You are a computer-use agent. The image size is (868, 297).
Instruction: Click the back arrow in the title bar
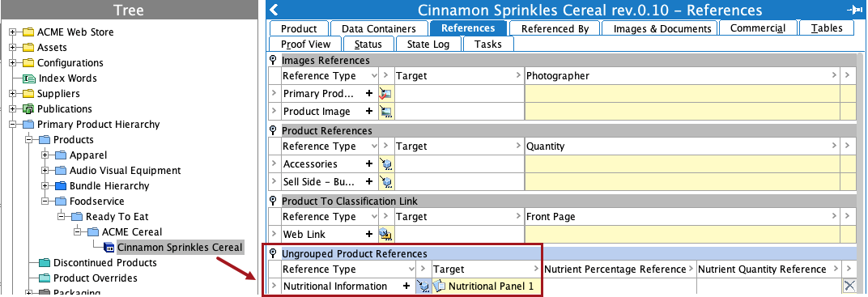pos(273,10)
